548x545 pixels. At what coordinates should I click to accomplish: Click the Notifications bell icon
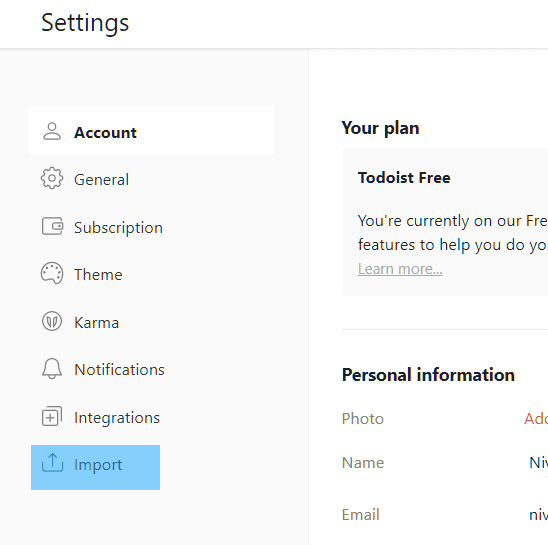52,368
